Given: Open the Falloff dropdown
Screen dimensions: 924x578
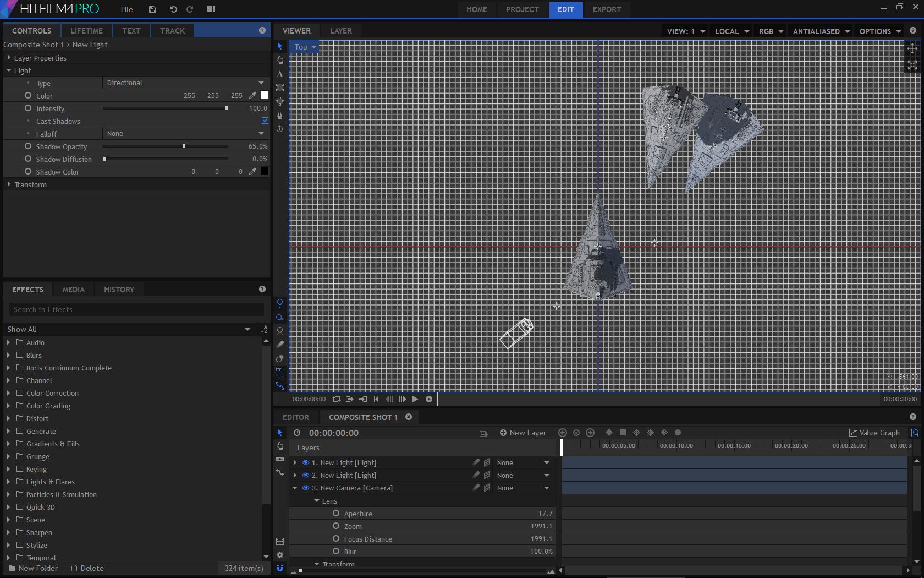Looking at the screenshot, I should coord(185,134).
